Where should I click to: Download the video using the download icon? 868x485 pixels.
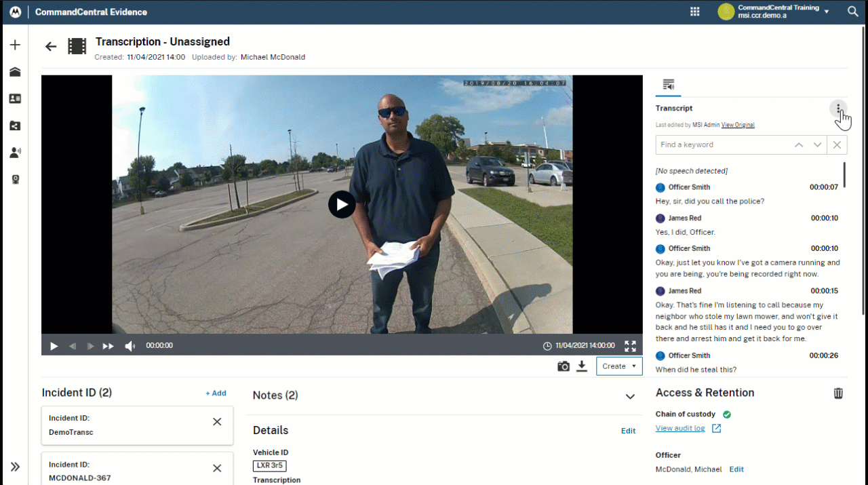(581, 366)
